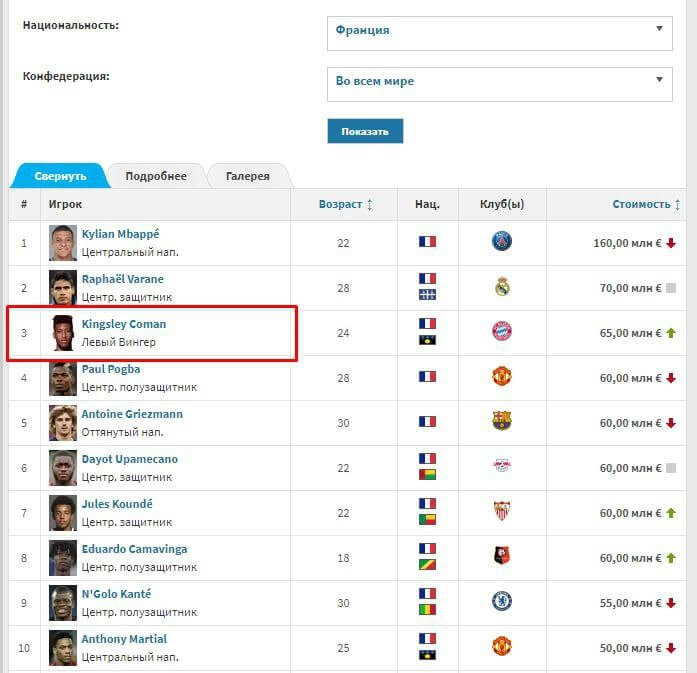Click the Chelsea club crest
Screen dimensions: 697x673
(x=502, y=601)
